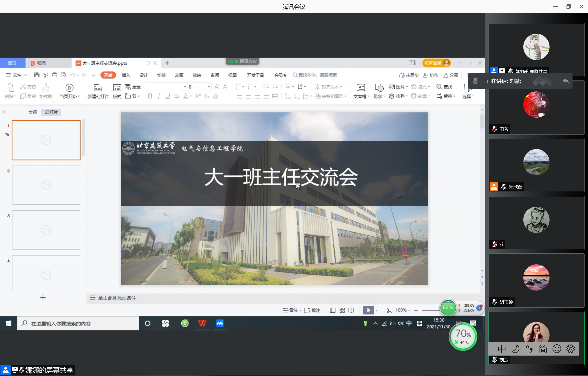
Task: Toggle Bold text formatting
Action: tap(150, 96)
